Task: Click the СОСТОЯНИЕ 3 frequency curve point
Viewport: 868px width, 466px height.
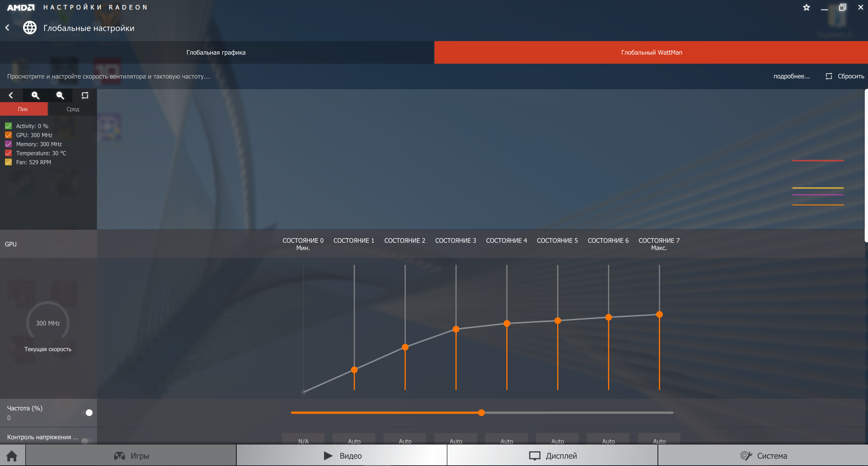Action: [456, 329]
